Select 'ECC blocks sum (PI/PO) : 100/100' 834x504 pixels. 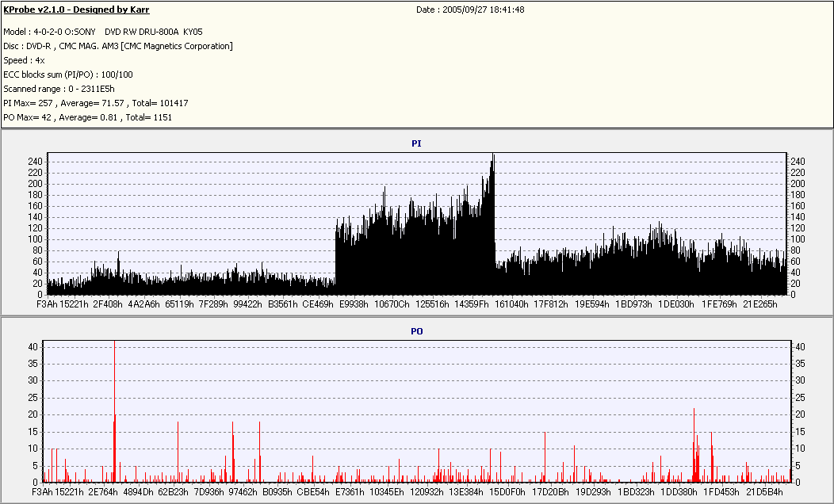coord(68,75)
